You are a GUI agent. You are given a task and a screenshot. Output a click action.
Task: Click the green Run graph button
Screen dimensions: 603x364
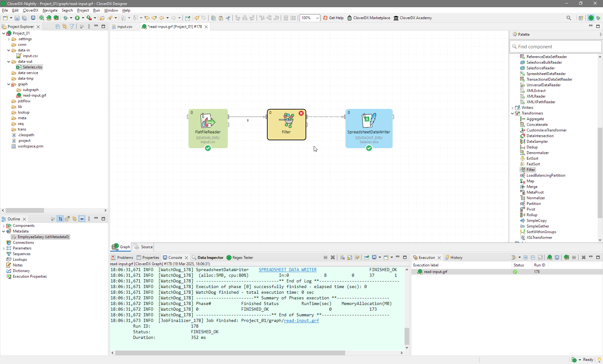(x=77, y=18)
